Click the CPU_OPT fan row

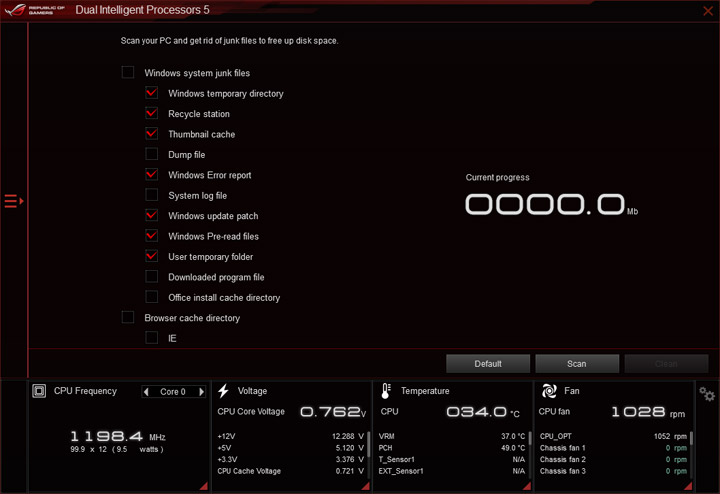click(x=613, y=436)
